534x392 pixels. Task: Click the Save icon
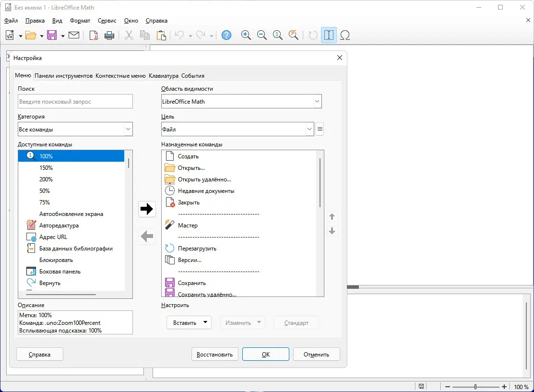pyautogui.click(x=52, y=35)
